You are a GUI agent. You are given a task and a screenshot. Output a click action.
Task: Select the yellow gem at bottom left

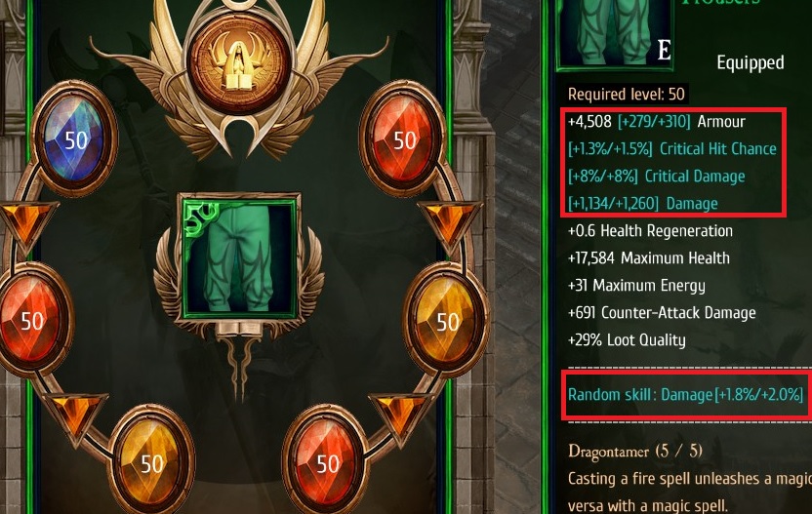coord(151,462)
